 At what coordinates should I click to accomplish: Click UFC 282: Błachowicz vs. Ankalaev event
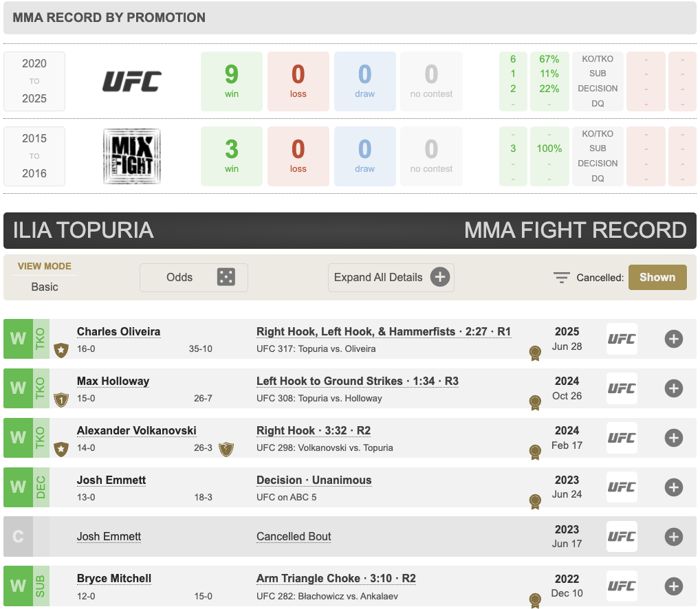pos(327,597)
